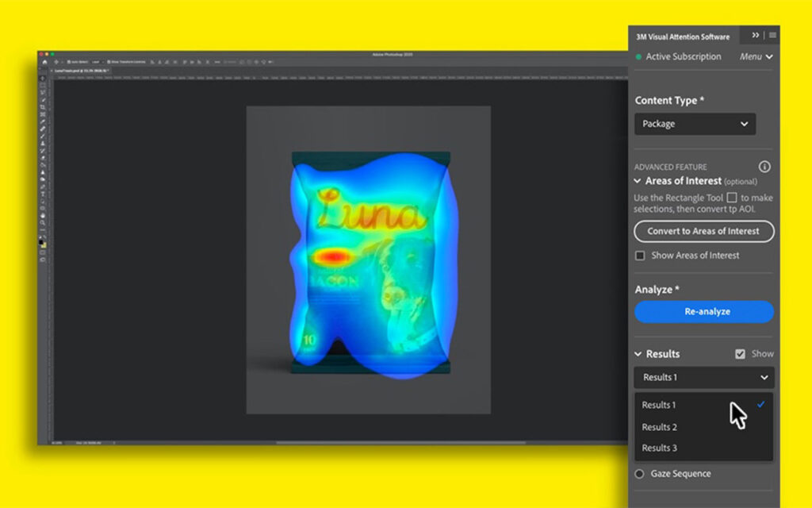Choose Results 2 from the dropdown list

click(x=704, y=427)
